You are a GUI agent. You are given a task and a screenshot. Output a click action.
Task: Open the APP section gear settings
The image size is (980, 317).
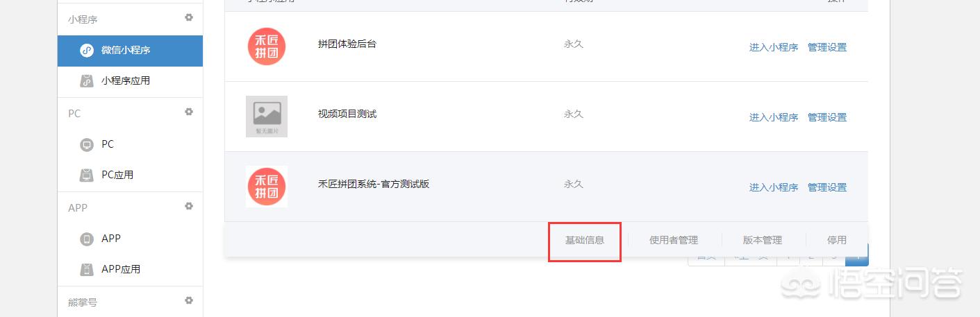pos(189,206)
